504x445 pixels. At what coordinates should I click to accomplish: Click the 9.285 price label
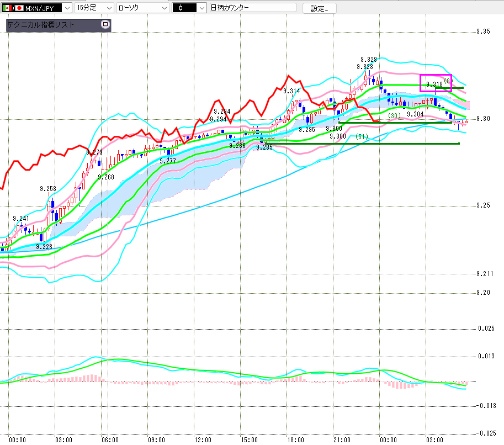[x=264, y=147]
